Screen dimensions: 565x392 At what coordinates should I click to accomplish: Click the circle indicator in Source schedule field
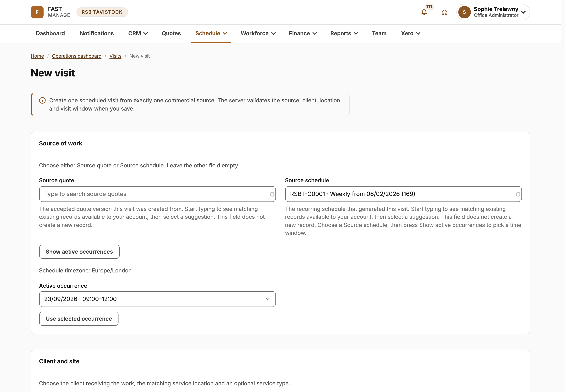point(518,194)
